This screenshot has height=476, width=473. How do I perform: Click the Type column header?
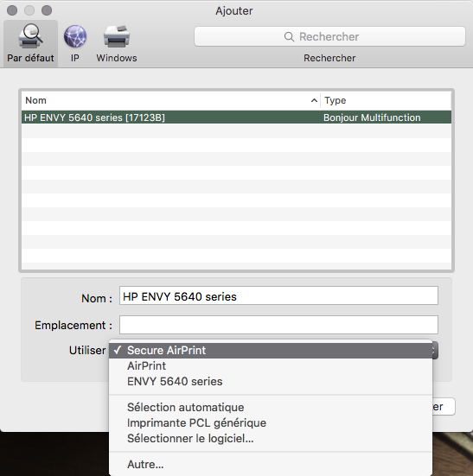pos(386,100)
